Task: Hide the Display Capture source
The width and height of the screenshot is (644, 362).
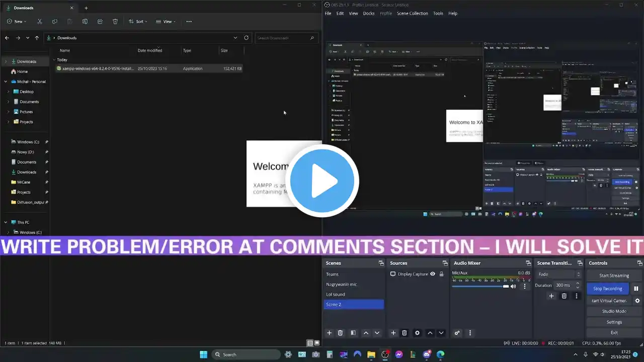Action: (x=433, y=274)
